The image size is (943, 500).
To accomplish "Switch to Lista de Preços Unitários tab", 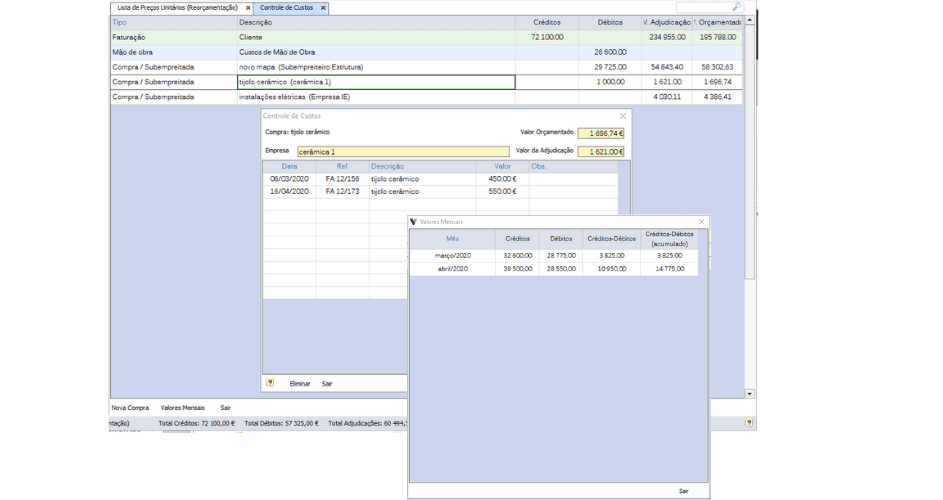I will [x=177, y=8].
